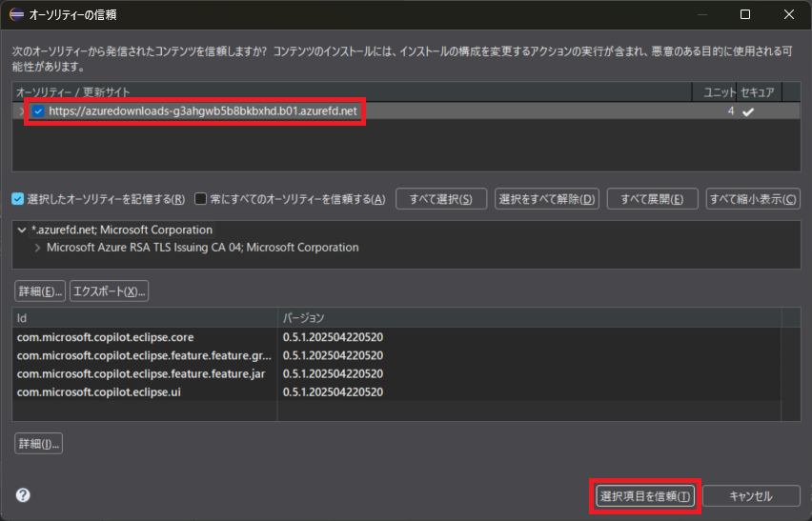Click the secure checkmark icon in row
812x521 pixels.
[x=748, y=111]
